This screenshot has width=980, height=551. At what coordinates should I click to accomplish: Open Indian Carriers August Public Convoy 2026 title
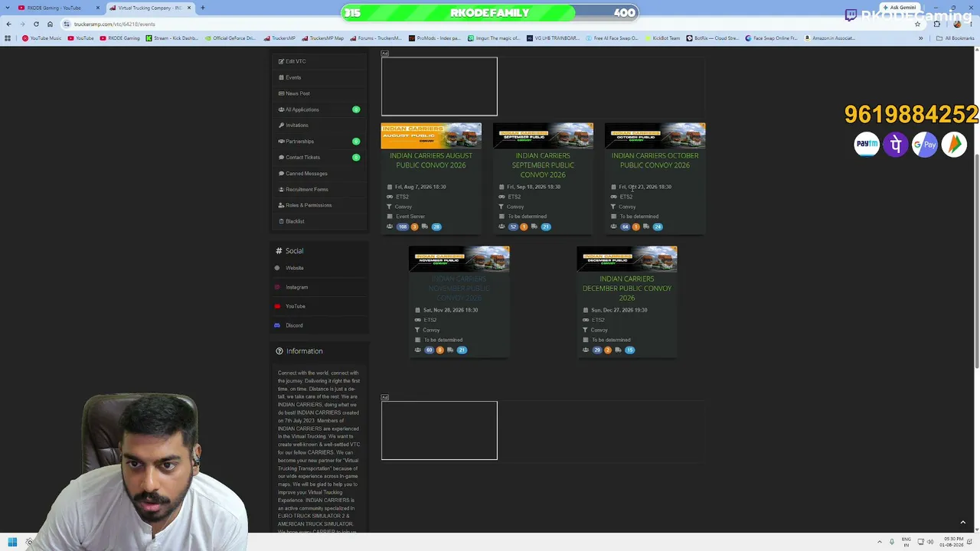point(431,161)
